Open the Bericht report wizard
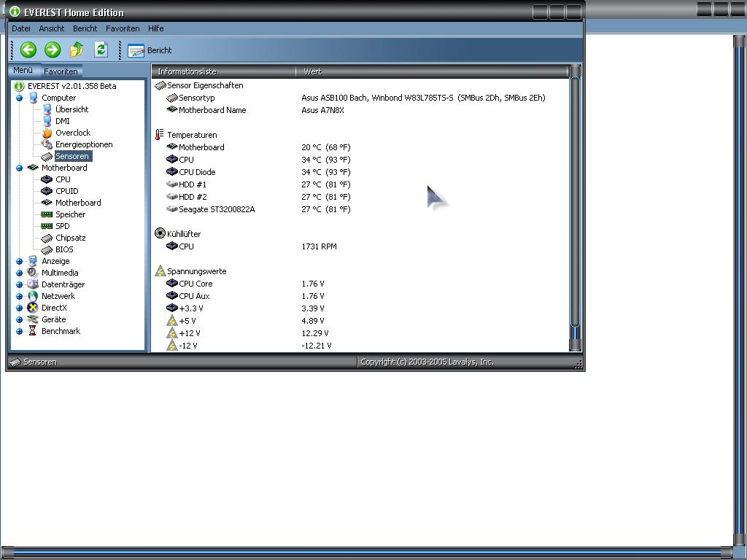747x560 pixels. tap(150, 50)
